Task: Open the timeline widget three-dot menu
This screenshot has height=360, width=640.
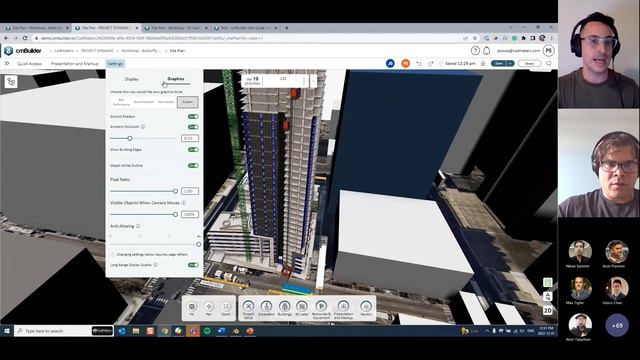Action: tap(304, 81)
